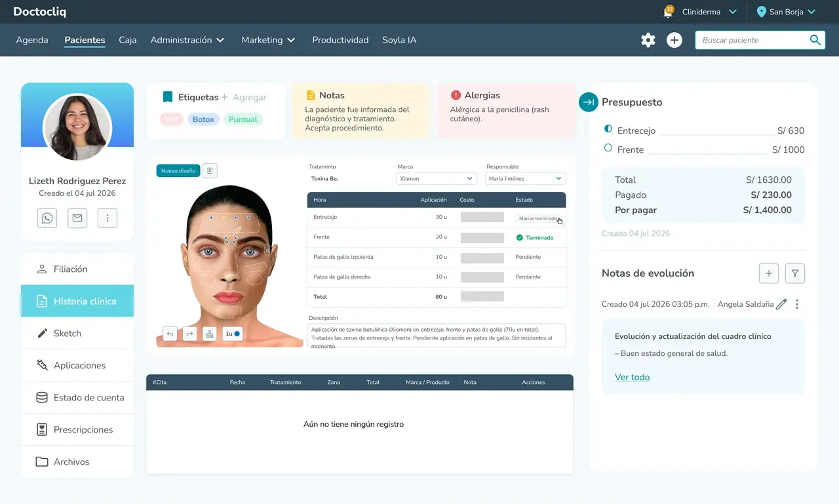
Task: Redo mark on the face diagram
Action: (189, 334)
